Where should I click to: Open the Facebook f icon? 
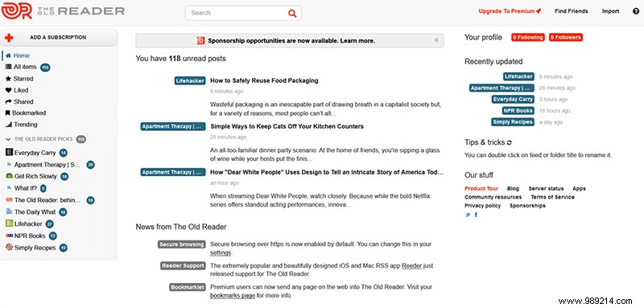point(476,215)
